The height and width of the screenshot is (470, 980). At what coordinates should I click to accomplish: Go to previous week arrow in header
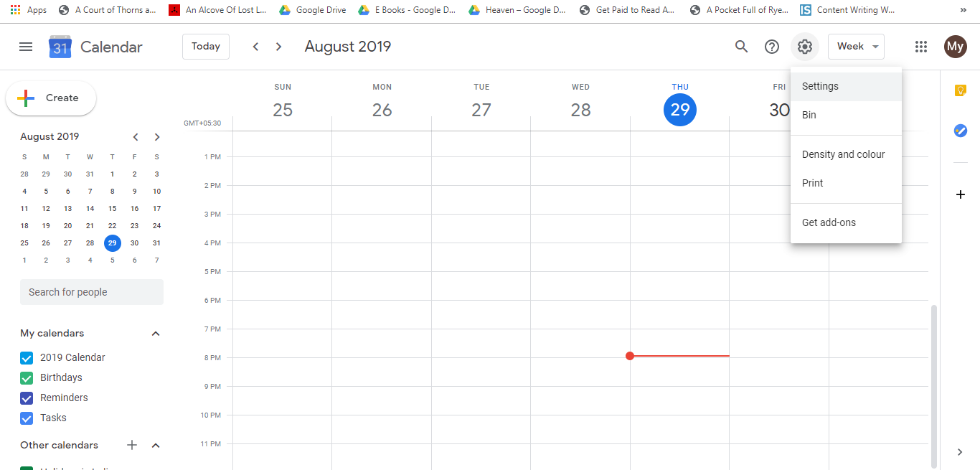click(255, 47)
